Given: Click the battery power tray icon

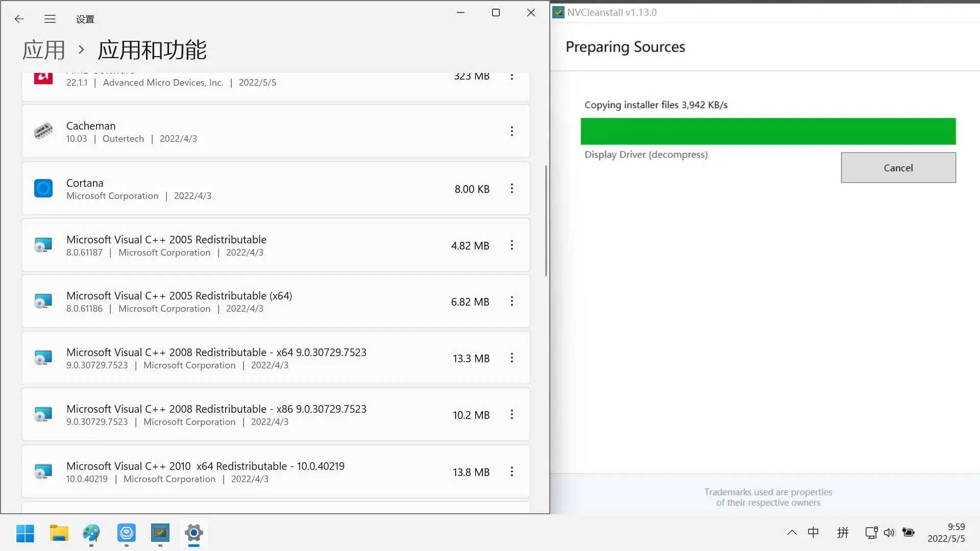Looking at the screenshot, I should (909, 533).
